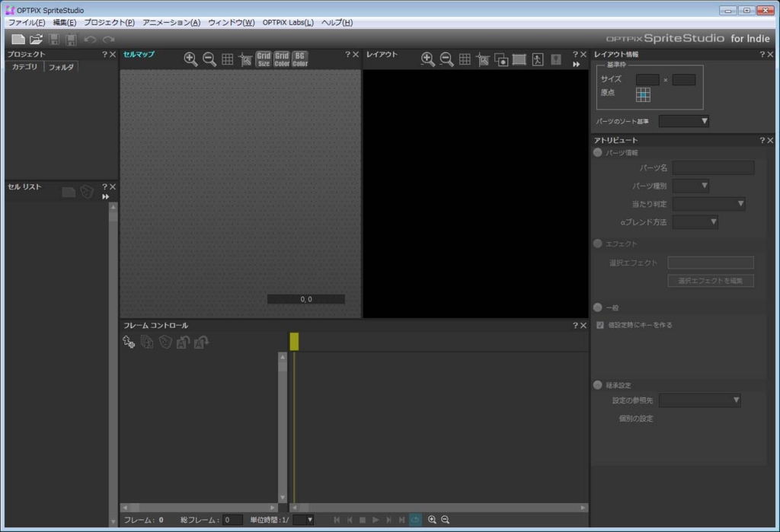Open the 単位時間 dropdown

[303, 520]
